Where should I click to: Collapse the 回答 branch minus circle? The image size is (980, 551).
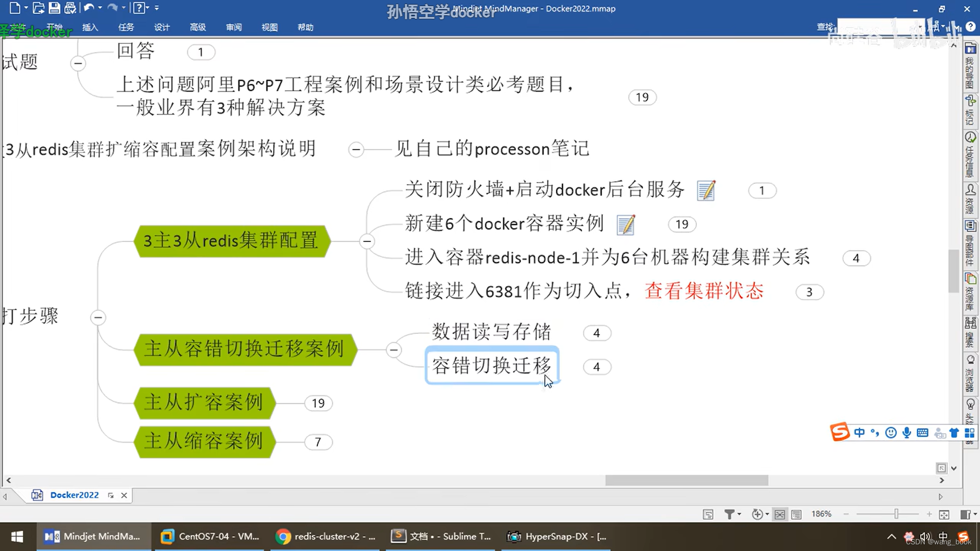tap(78, 63)
